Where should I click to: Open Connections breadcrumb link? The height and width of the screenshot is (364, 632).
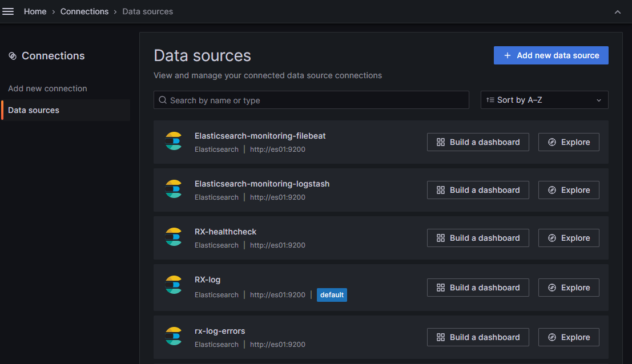pos(84,11)
